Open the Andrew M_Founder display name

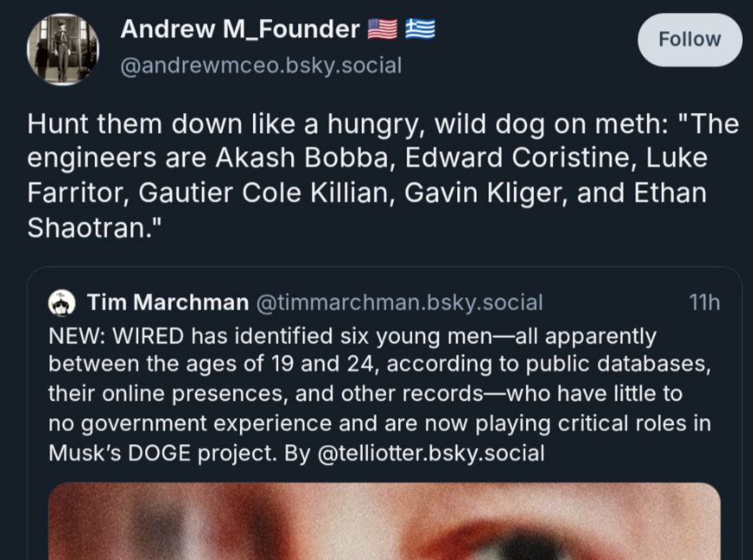point(240,29)
